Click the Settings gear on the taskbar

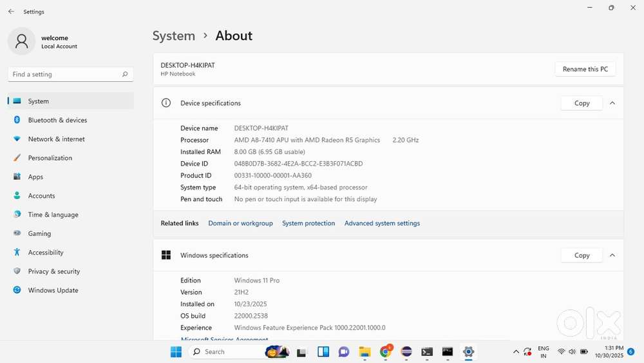tap(468, 352)
